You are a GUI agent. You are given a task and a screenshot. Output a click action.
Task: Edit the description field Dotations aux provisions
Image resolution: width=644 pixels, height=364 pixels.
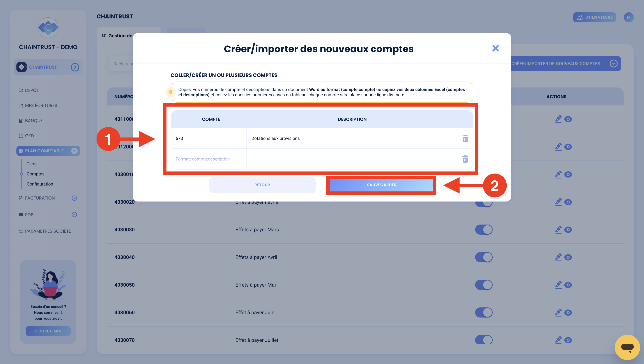[352, 138]
